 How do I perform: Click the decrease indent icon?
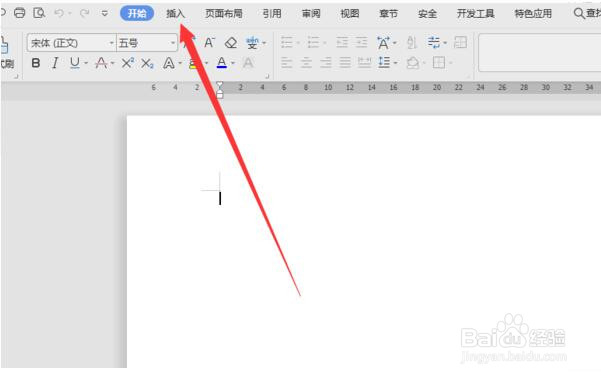(x=342, y=42)
